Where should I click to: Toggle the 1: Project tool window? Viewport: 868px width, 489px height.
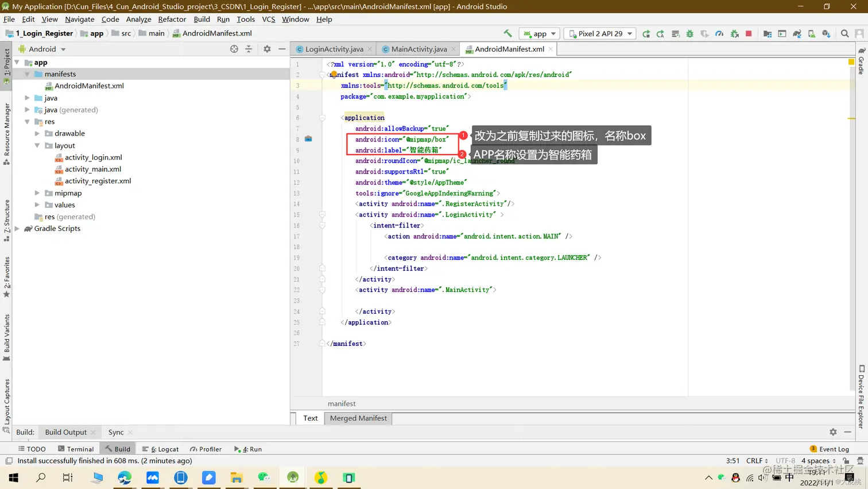point(7,64)
